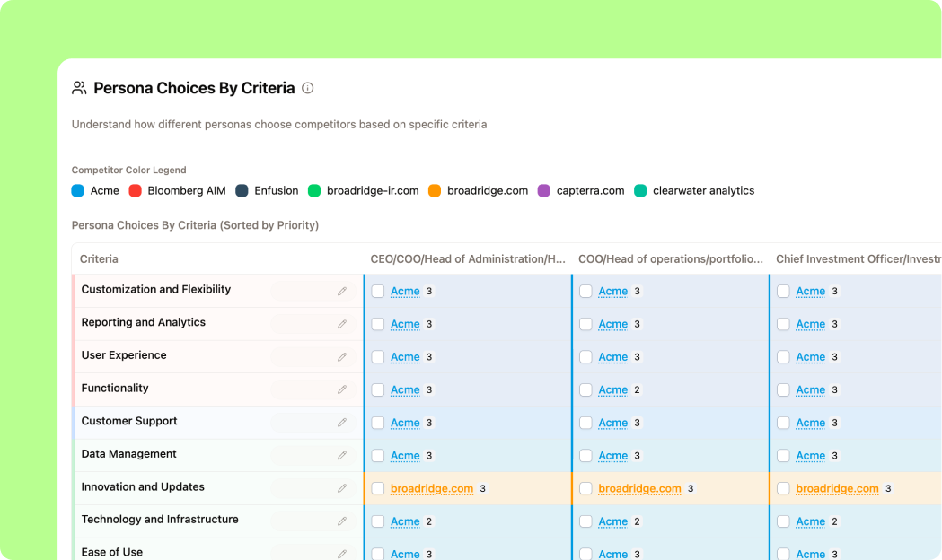Check the Functionality box in COO/Head of operations column
The width and height of the screenshot is (942, 560).
[585, 390]
